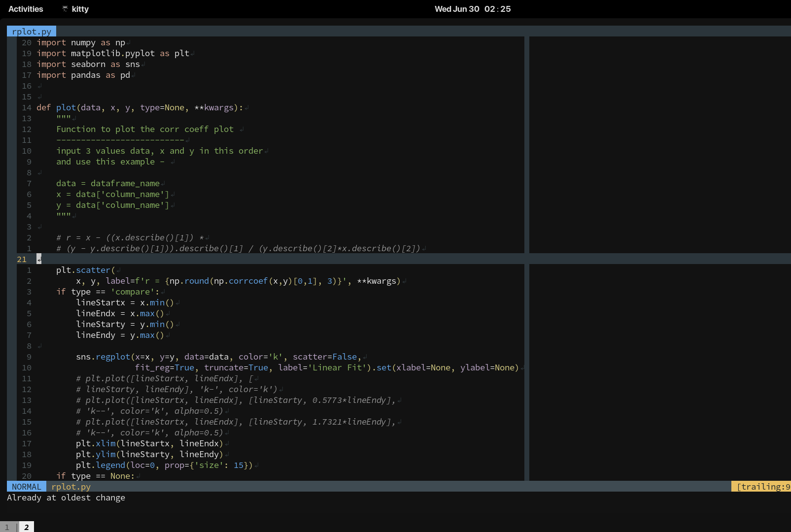Image resolution: width=791 pixels, height=532 pixels.
Task: Switch to kitty tab 1
Action: click(7, 527)
